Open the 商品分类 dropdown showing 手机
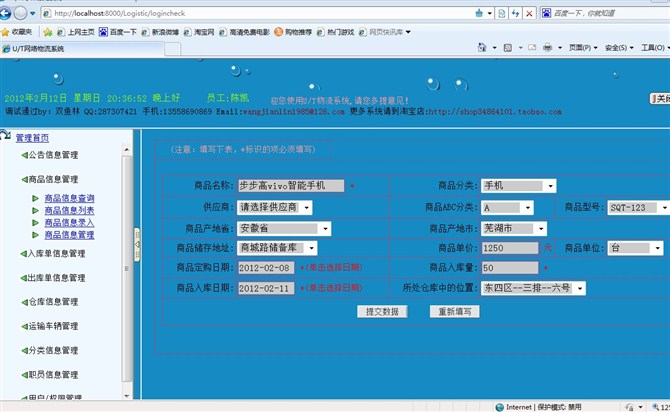 pos(518,185)
